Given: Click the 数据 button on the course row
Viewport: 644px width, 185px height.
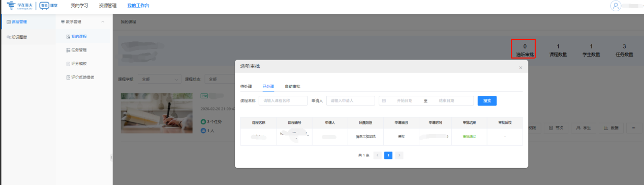Looking at the screenshot, I should tap(611, 128).
